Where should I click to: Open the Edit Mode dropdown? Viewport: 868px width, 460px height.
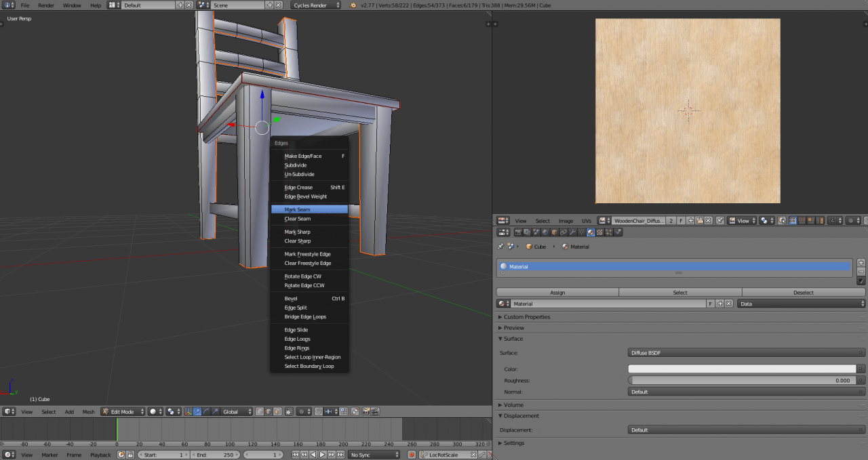[123, 411]
